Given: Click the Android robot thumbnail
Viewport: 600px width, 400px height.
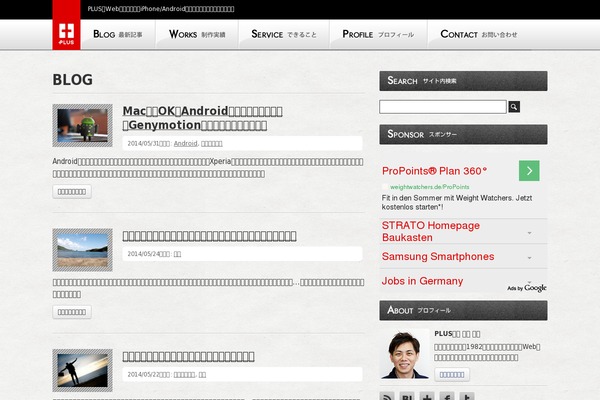Looking at the screenshot, I should 83,126.
